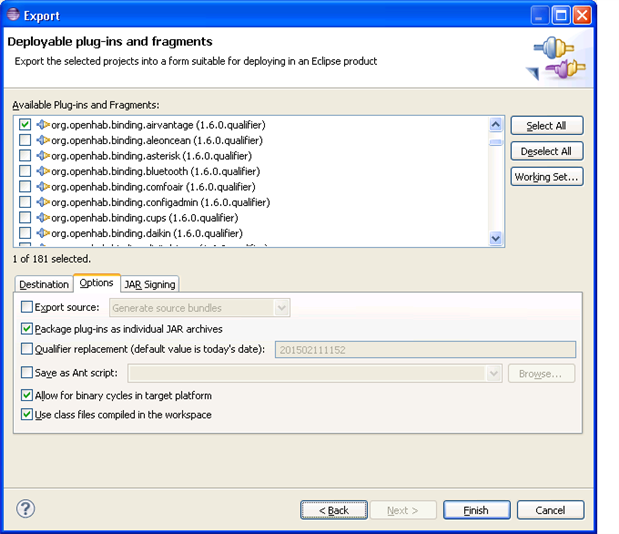
Task: Switch to the JAR Signing tab
Action: [x=150, y=284]
